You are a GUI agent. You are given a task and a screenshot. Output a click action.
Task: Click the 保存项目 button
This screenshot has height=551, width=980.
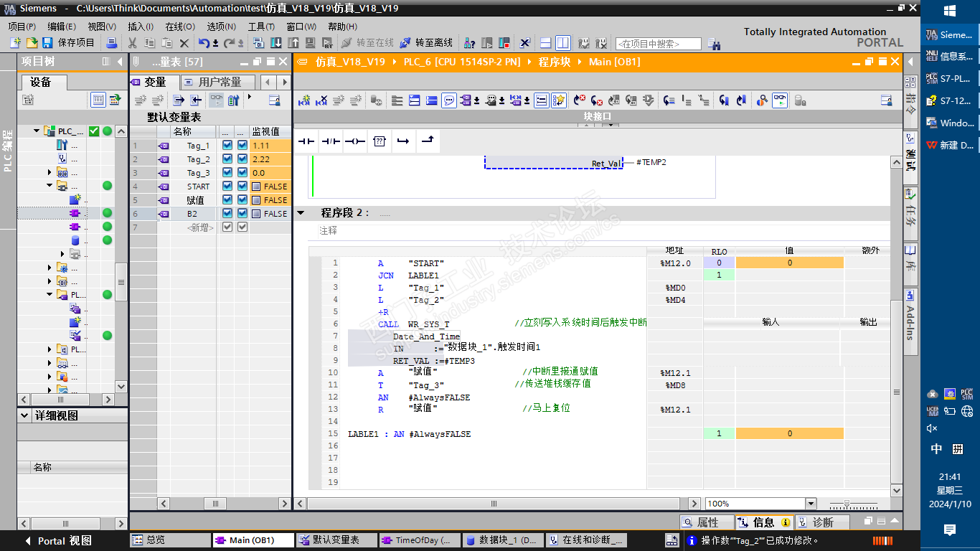(69, 43)
